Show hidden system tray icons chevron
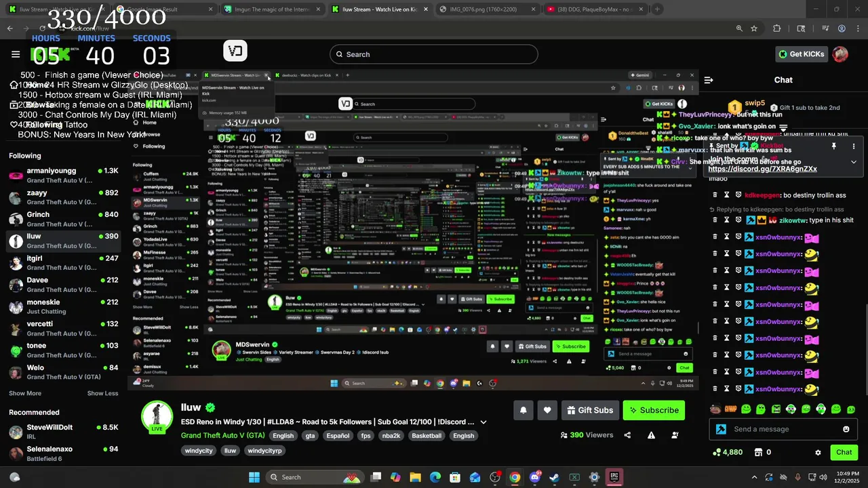Screen dimensions: 868x488 pos(754,477)
